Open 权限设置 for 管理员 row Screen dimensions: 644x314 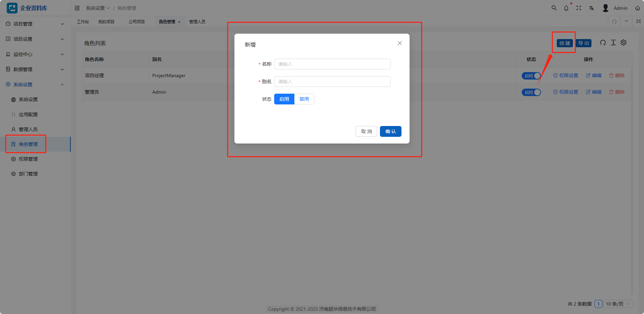(x=566, y=92)
